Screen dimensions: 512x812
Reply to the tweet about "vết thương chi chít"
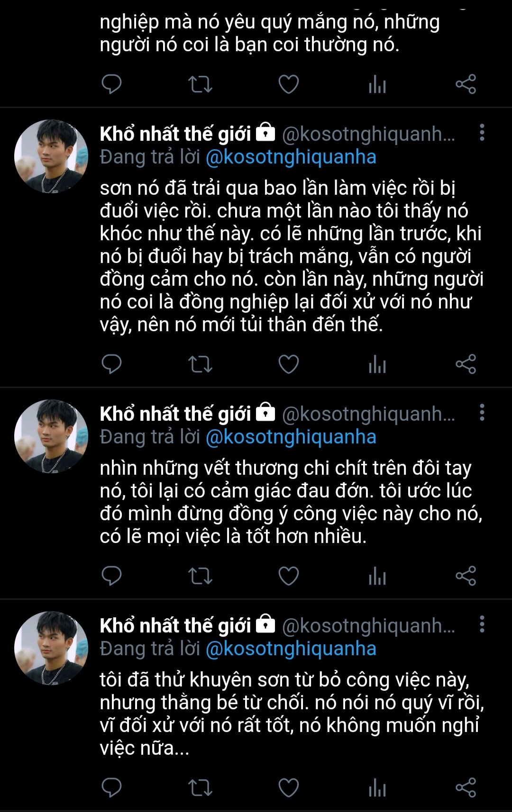112,576
